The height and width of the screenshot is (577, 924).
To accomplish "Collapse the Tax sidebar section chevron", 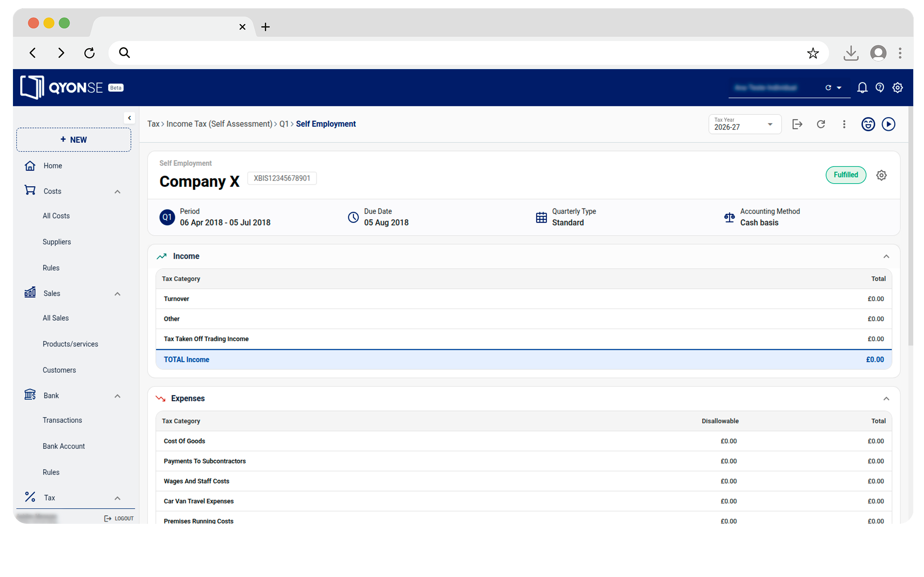I will click(118, 498).
